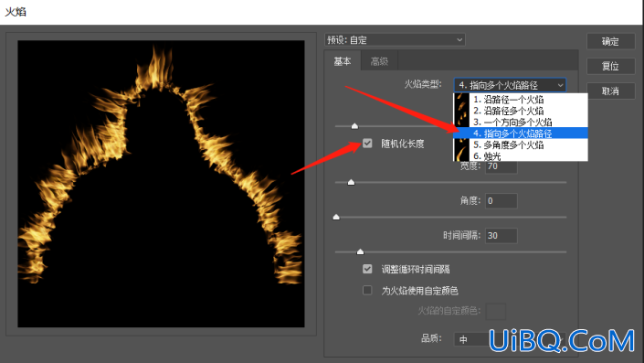Toggle the 随机化长度 checkbox

coord(367,143)
